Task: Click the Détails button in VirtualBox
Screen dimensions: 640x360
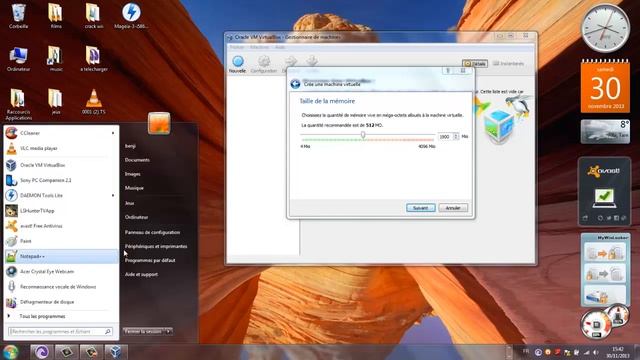Action: click(475, 64)
